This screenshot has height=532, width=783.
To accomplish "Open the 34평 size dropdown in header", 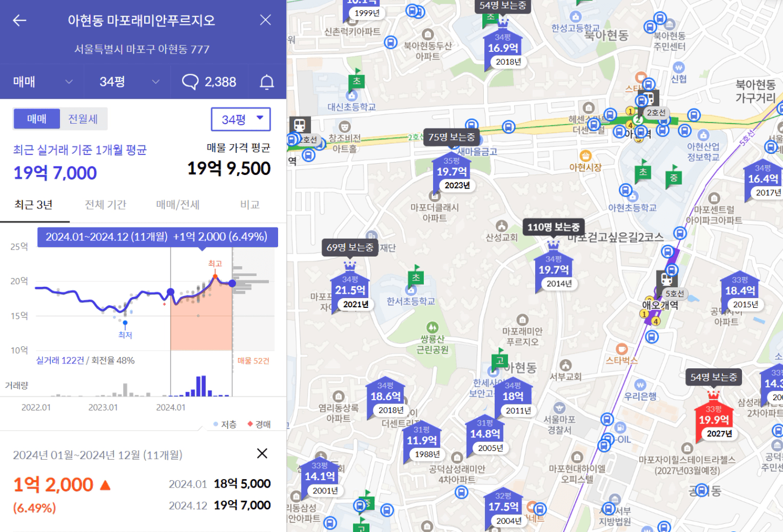I will pos(128,82).
